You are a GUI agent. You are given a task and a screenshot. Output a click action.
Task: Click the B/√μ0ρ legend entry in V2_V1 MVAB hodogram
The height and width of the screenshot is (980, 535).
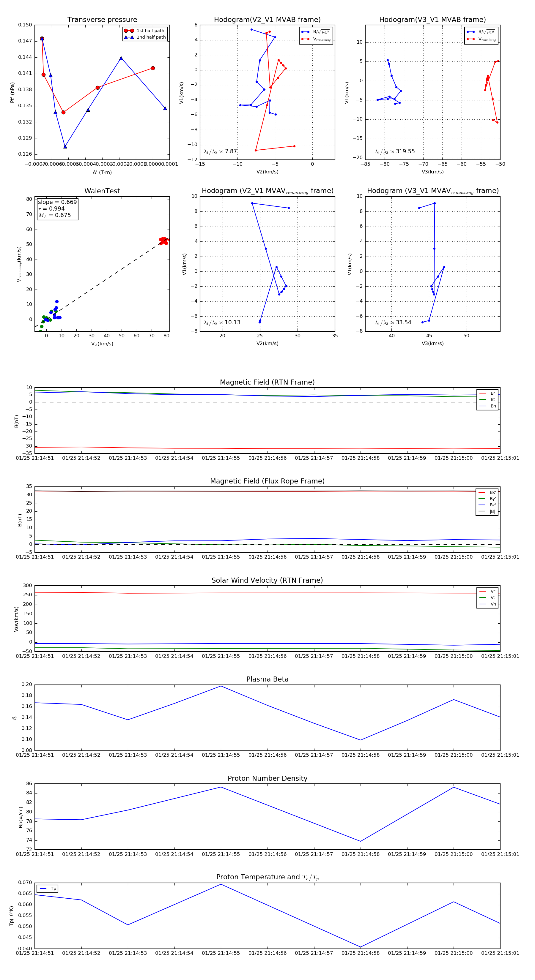[x=316, y=32]
